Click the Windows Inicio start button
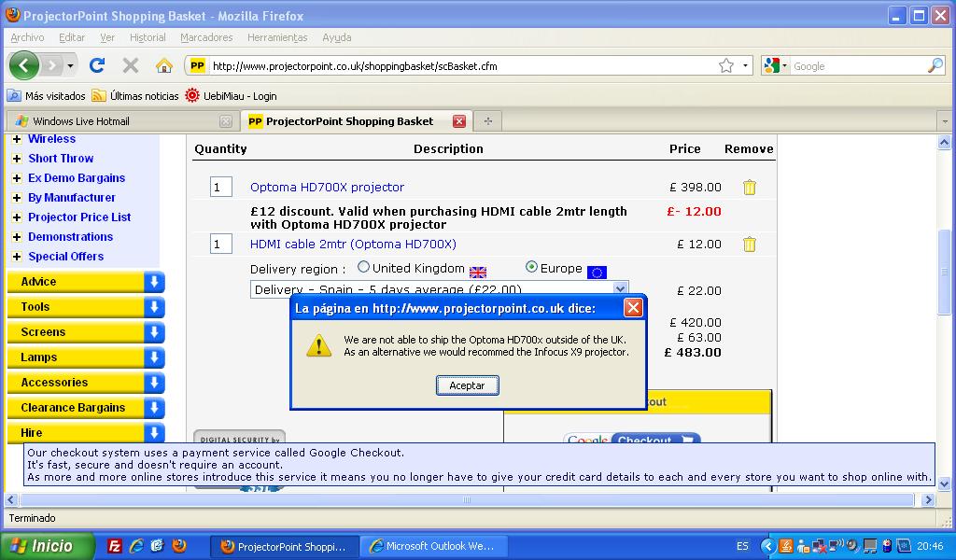956x560 pixels. click(47, 546)
